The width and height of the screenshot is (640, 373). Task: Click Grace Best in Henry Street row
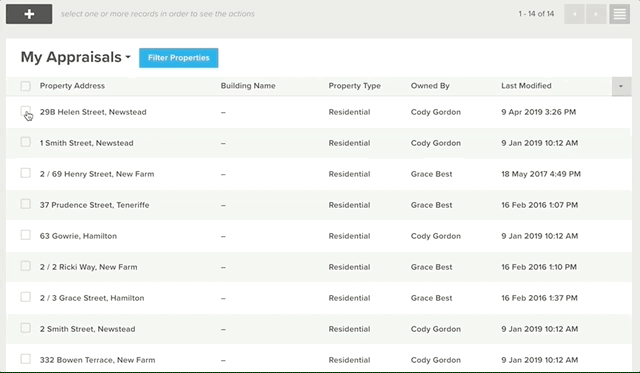(x=431, y=174)
